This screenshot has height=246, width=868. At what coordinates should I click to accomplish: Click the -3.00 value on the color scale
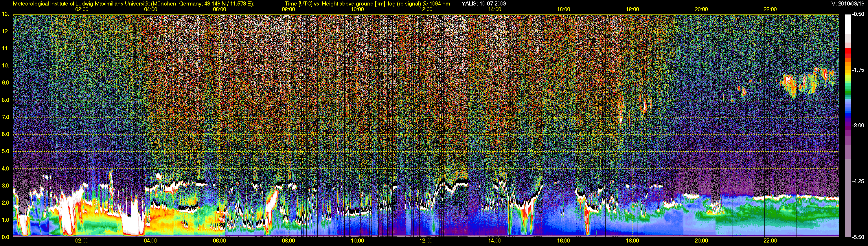[x=858, y=125]
